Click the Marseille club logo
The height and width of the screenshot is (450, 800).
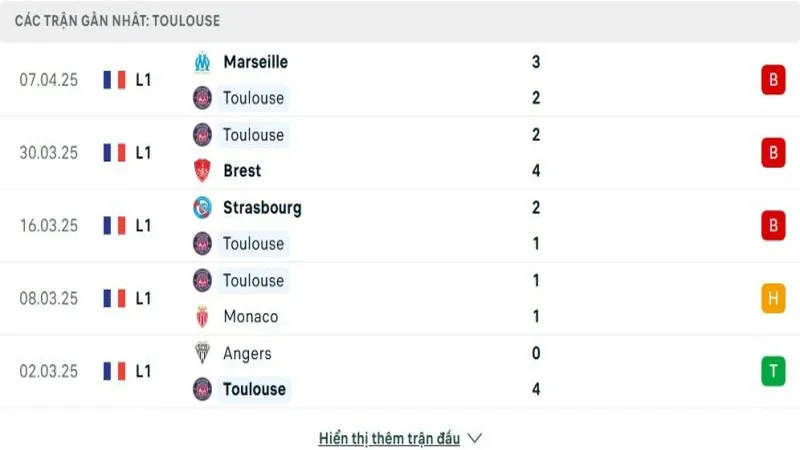point(202,62)
